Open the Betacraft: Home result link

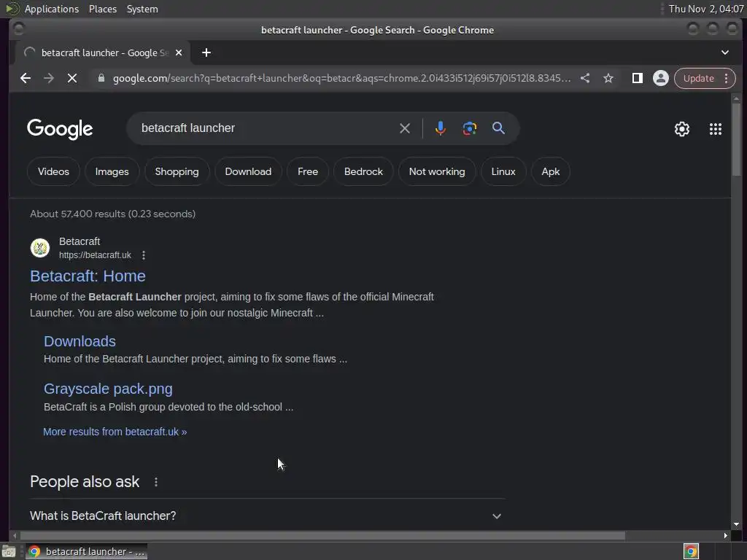(88, 276)
